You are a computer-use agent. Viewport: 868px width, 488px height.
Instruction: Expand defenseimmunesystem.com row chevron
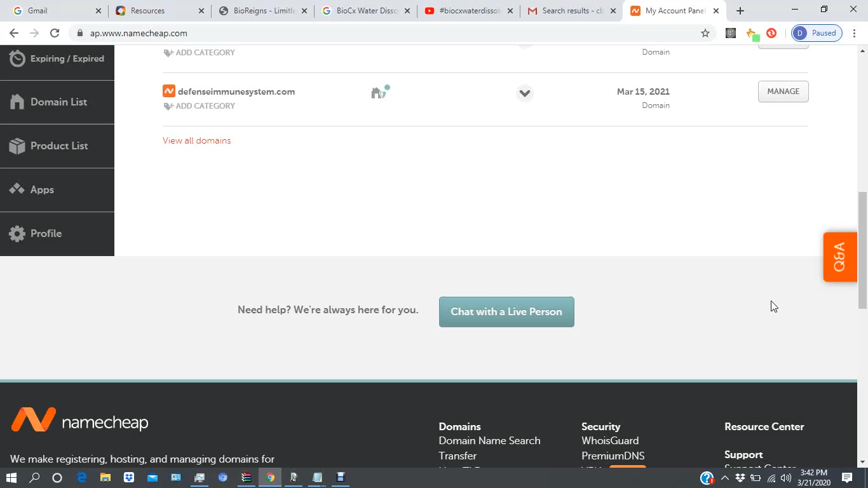pos(524,93)
